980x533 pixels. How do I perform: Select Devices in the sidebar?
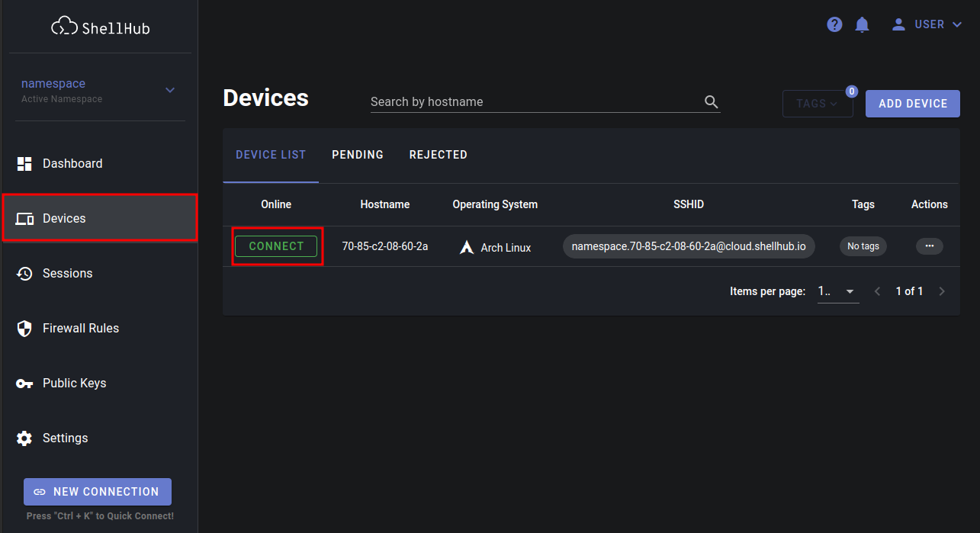[99, 219]
